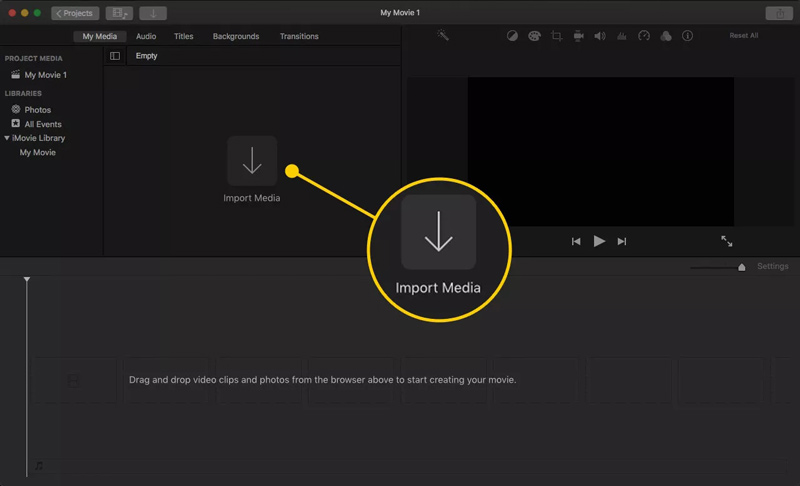Toggle the libraries sidebar visibility
Screen dimensions: 800x486
pos(115,56)
